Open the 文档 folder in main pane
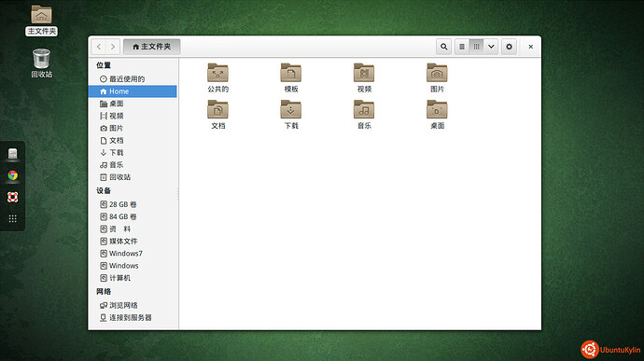The height and width of the screenshot is (361, 644). (217, 115)
